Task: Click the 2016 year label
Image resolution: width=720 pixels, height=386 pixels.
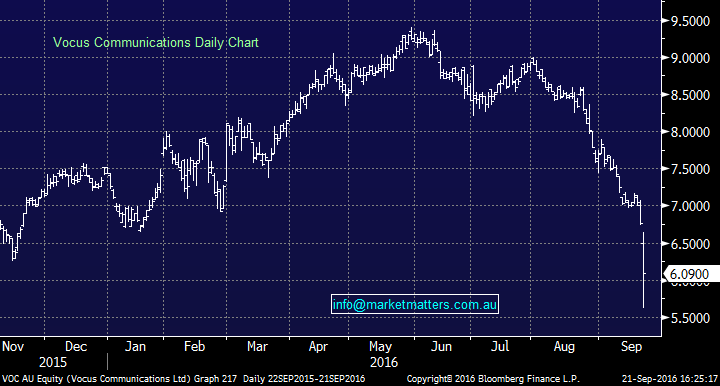Action: pyautogui.click(x=384, y=363)
